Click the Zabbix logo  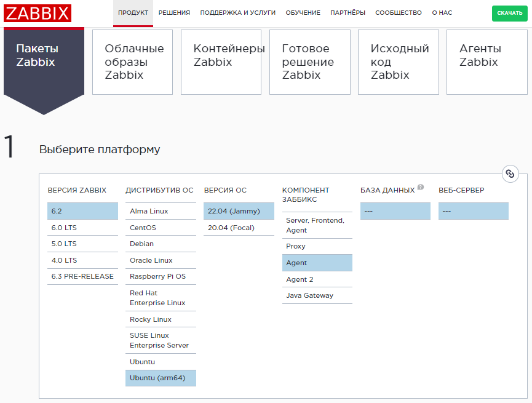[38, 14]
